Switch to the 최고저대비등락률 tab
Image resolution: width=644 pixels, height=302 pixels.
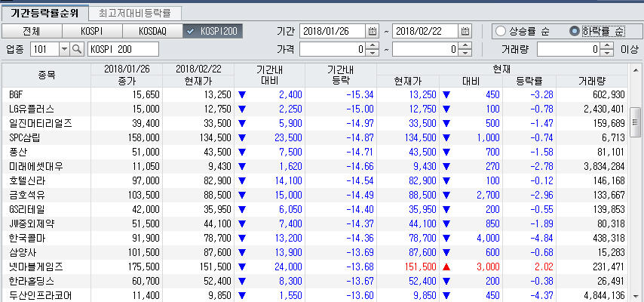[135, 14]
